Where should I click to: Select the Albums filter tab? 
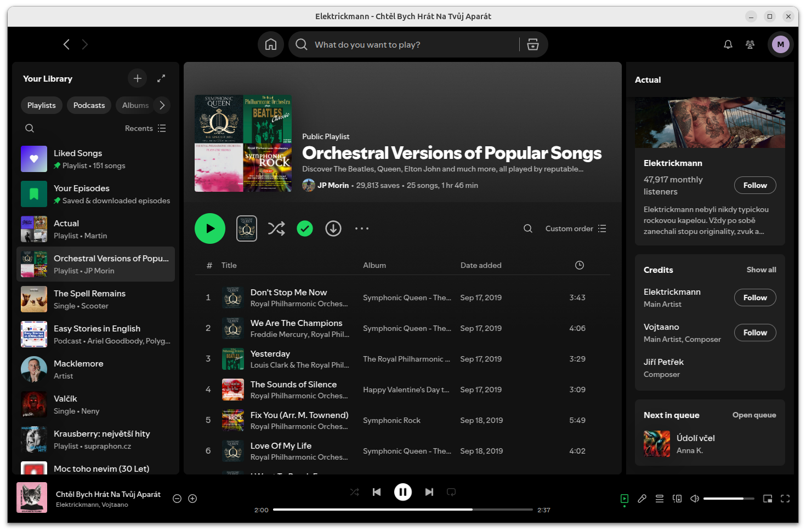pyautogui.click(x=135, y=105)
